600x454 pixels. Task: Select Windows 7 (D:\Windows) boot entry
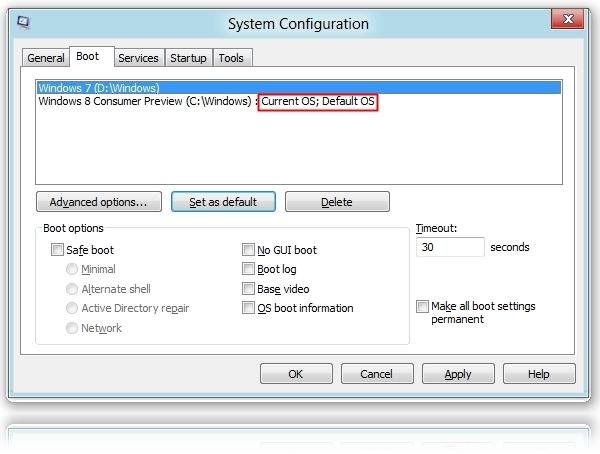click(x=299, y=88)
